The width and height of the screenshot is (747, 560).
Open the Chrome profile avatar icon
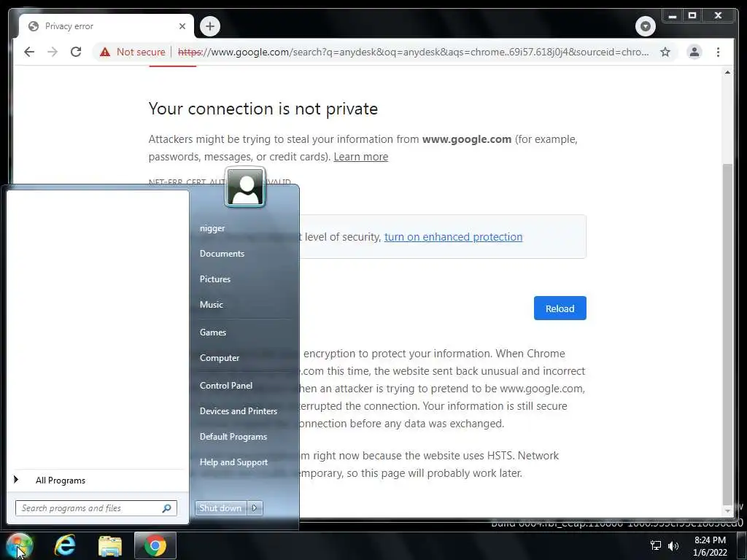coord(694,52)
